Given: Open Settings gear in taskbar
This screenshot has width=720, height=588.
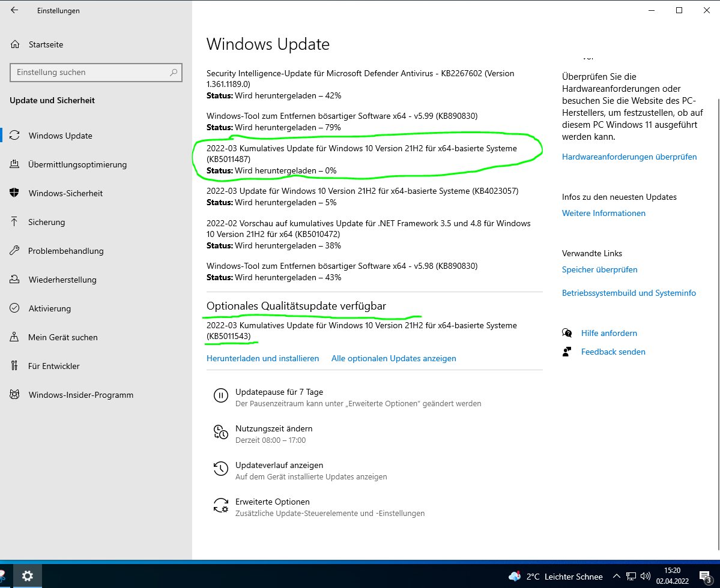Looking at the screenshot, I should [x=27, y=576].
